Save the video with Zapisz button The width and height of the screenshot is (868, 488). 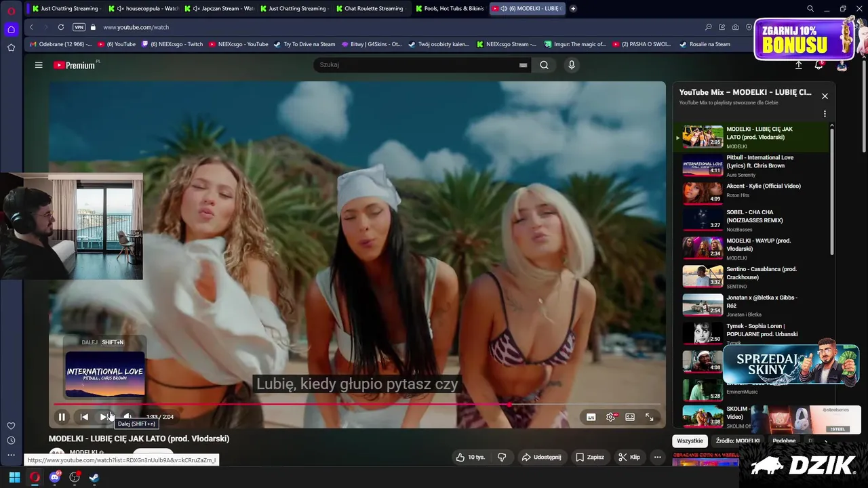tap(589, 457)
